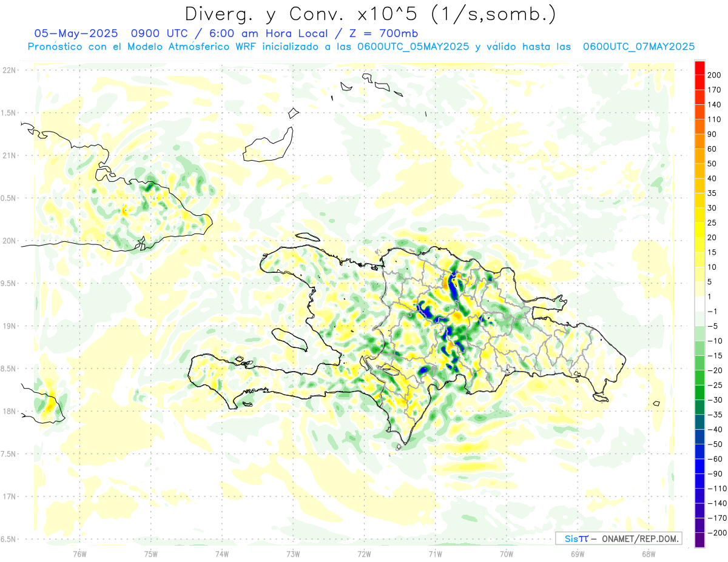Click the '21N' latitude label
Screen dimensions: 728x562
pyautogui.click(x=8, y=155)
